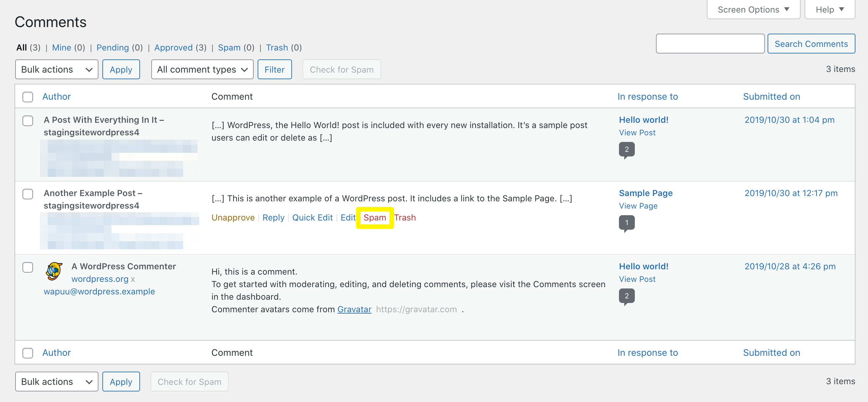This screenshot has height=402, width=868.
Task: Click into the comment search field
Action: coord(710,44)
